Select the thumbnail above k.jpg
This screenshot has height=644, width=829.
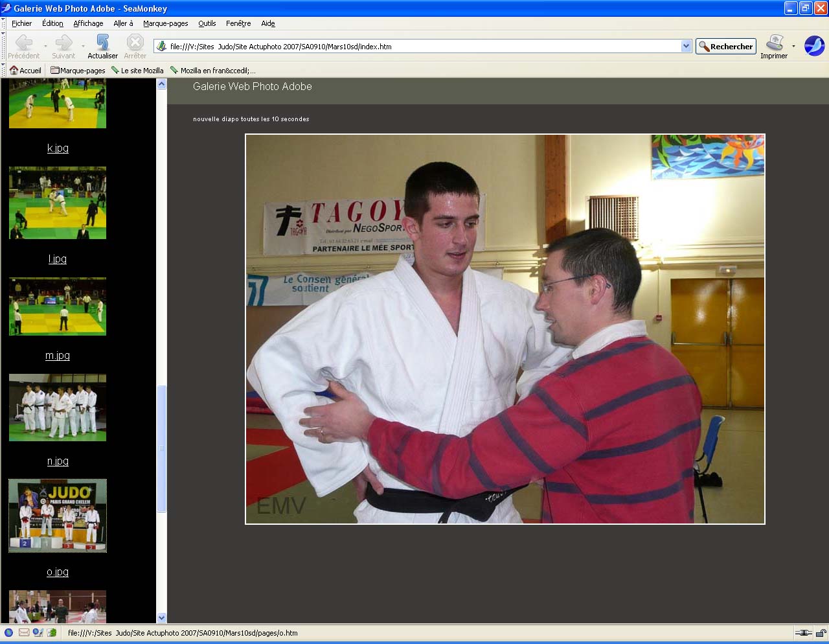pos(58,104)
